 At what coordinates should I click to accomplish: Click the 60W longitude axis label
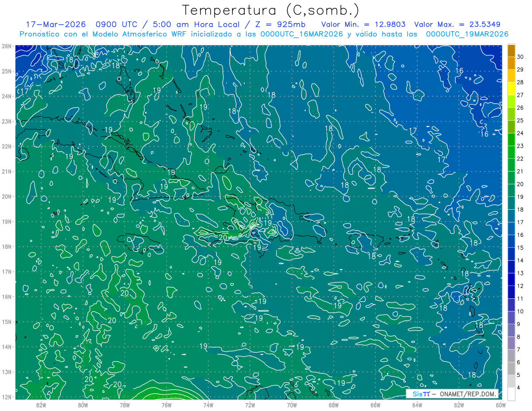[500, 405]
